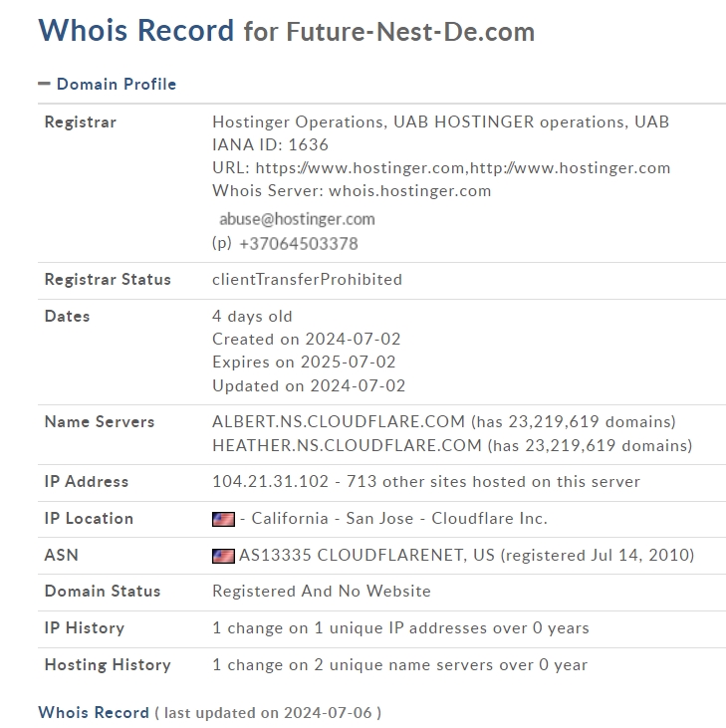This screenshot has width=726, height=728.
Task: Click the phone number +37064503378
Action: tap(298, 244)
